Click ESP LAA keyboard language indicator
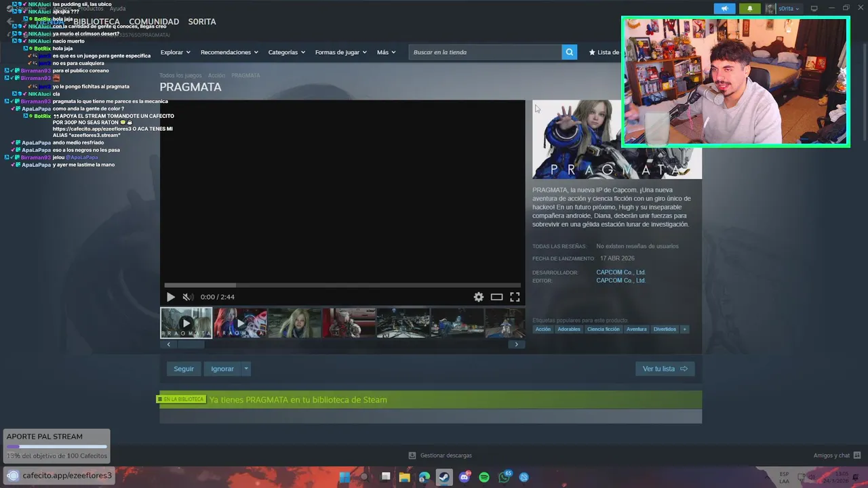This screenshot has height=488, width=868. coord(784,477)
